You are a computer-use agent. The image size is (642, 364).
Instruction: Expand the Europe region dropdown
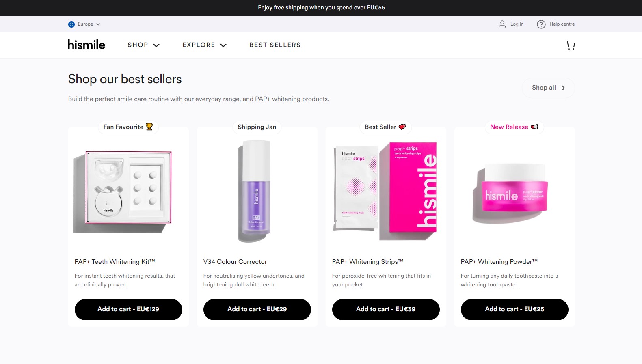pyautogui.click(x=98, y=24)
